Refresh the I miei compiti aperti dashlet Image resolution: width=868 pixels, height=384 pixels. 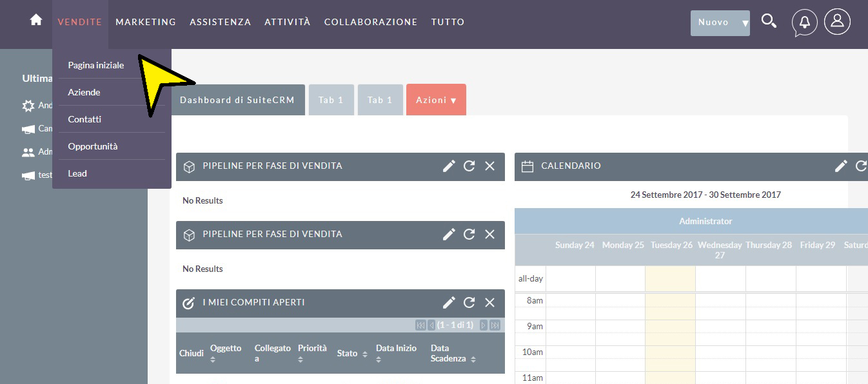(x=469, y=302)
